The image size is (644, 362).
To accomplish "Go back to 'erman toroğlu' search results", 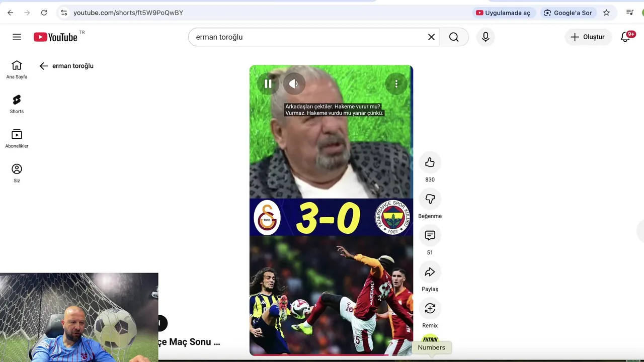I will click(x=44, y=66).
